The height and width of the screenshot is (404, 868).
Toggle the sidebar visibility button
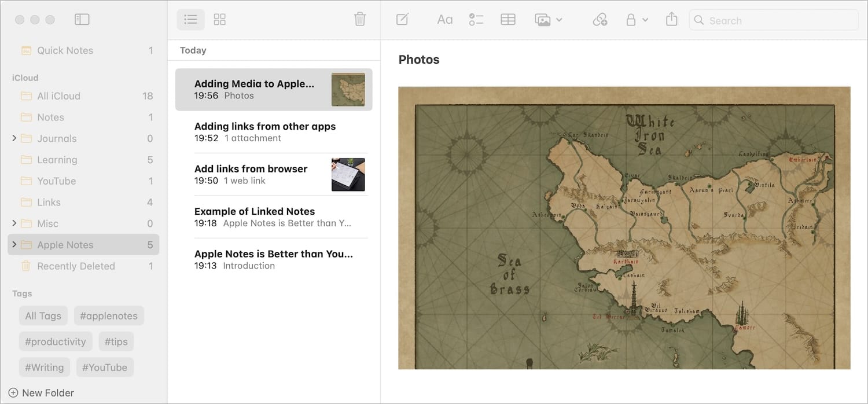click(x=82, y=20)
